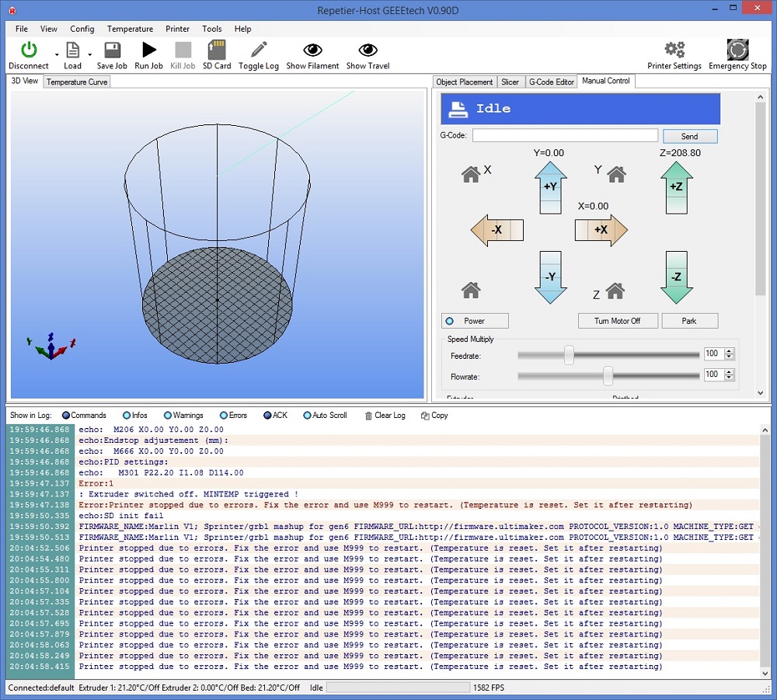
Task: Click the Home X house icon
Action: tap(471, 175)
